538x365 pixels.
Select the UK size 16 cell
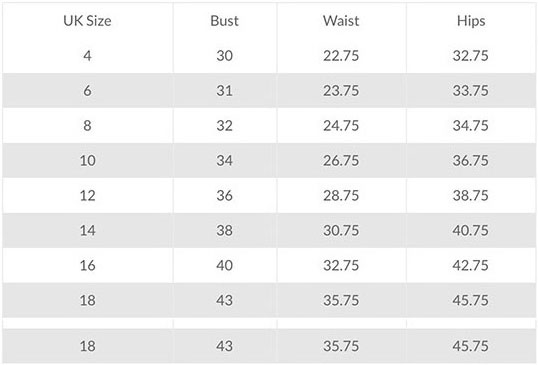coord(87,266)
